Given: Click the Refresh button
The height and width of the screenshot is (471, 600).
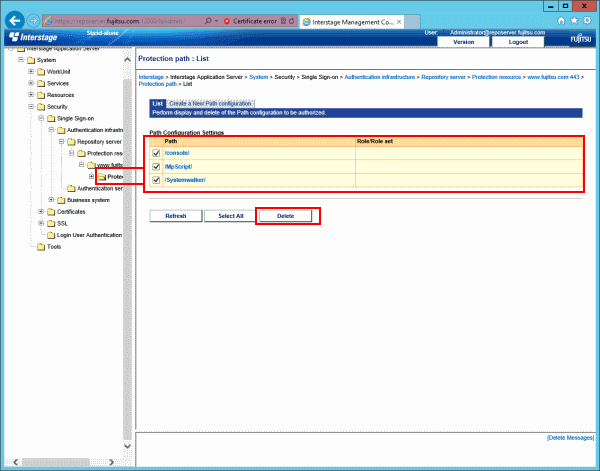Looking at the screenshot, I should coord(176,216).
